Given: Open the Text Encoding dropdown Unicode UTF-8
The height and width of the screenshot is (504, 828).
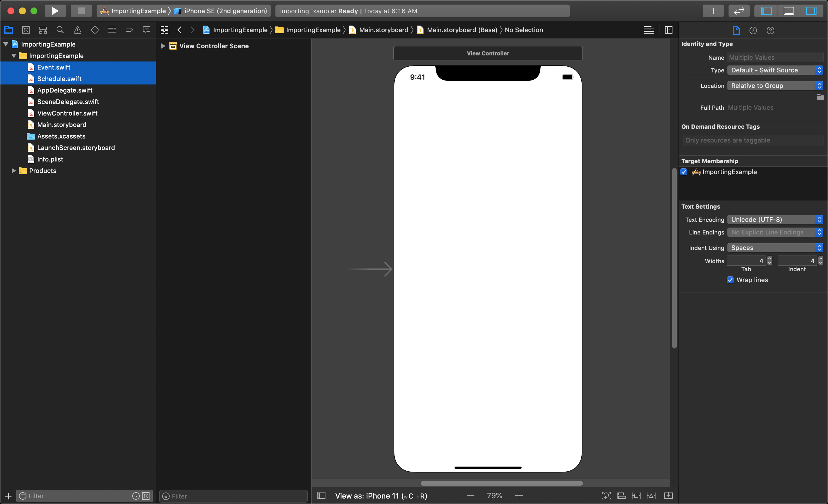Looking at the screenshot, I should [774, 219].
